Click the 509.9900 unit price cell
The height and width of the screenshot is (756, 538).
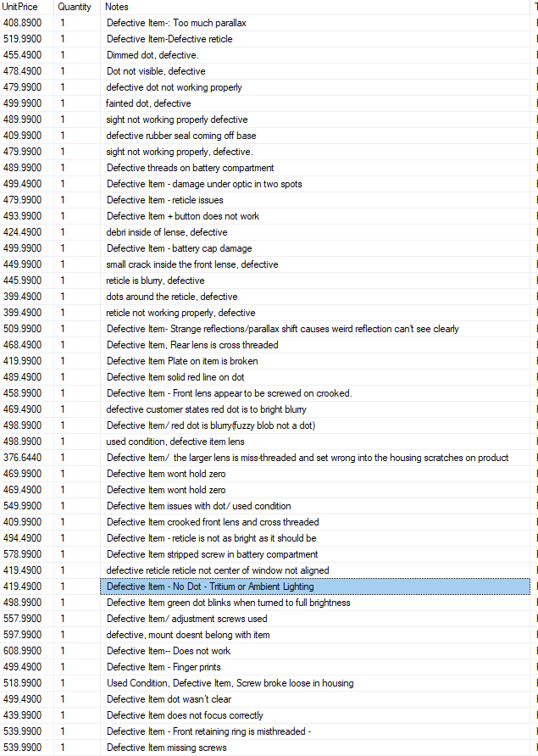tap(26, 329)
